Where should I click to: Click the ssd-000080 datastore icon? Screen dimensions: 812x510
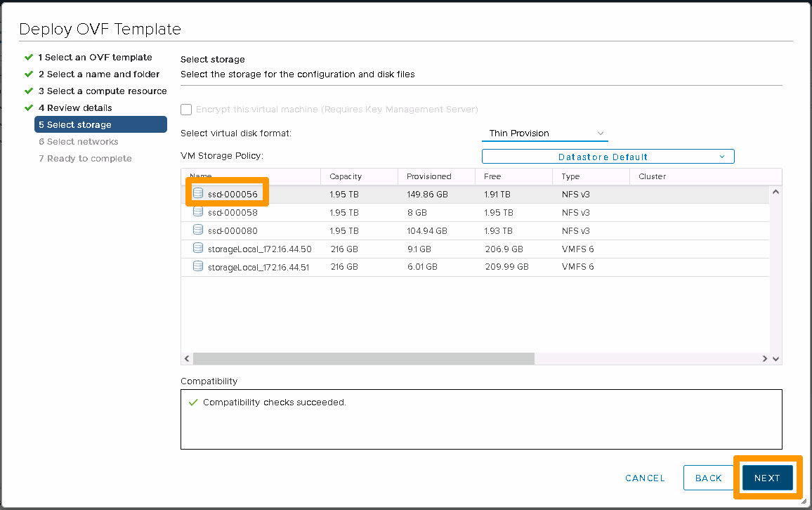point(197,230)
